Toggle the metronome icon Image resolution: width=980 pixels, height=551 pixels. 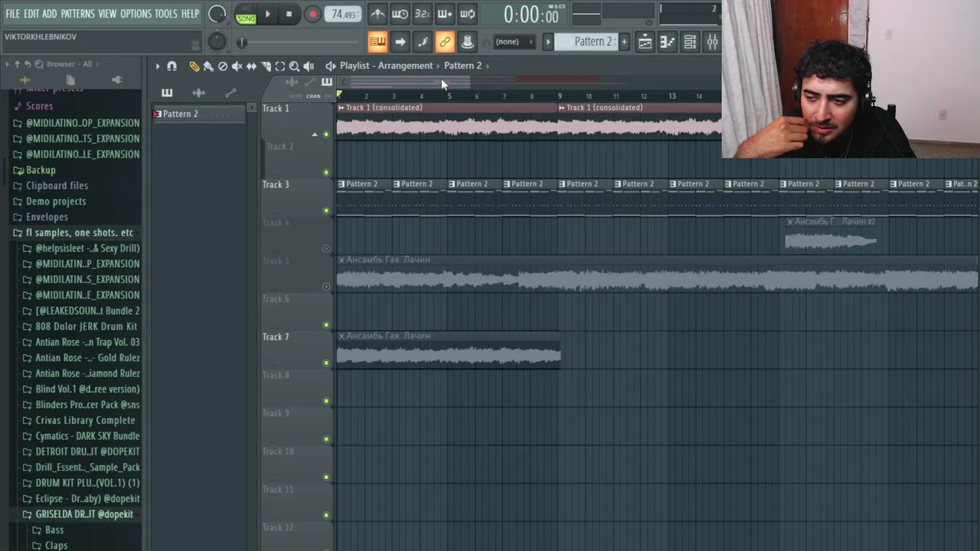point(377,14)
